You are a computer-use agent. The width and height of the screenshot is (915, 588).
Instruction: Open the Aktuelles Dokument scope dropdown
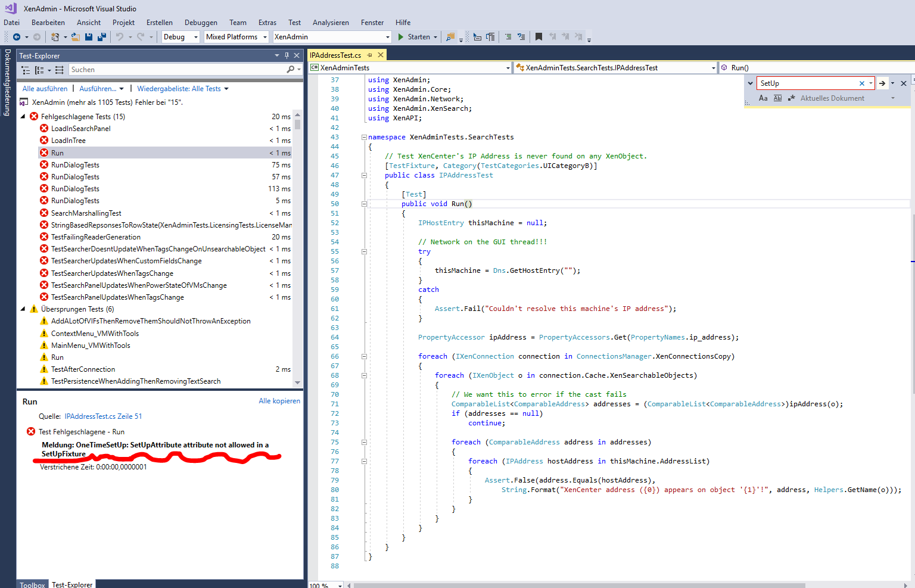coord(848,98)
